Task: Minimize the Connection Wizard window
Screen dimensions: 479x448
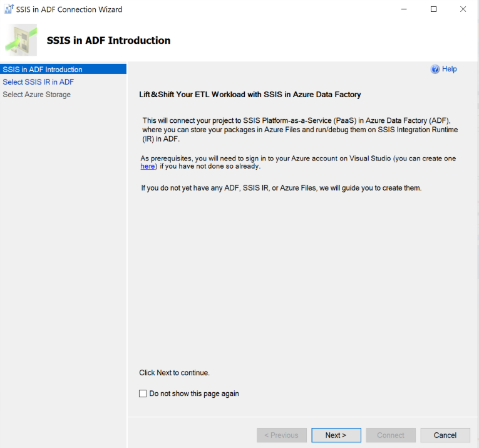Action: click(404, 9)
